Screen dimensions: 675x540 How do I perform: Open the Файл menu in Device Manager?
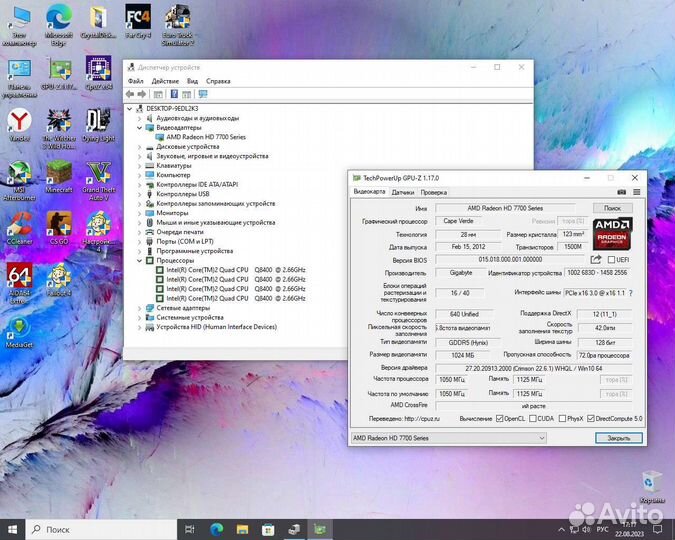click(136, 81)
